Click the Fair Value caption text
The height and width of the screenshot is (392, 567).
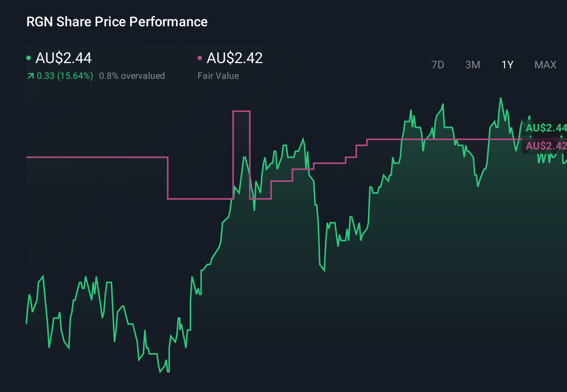click(218, 76)
